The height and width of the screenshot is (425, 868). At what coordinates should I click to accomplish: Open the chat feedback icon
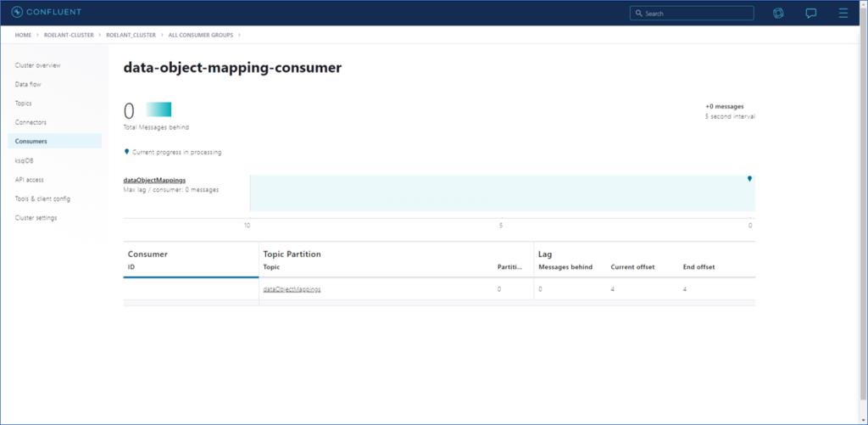point(810,13)
